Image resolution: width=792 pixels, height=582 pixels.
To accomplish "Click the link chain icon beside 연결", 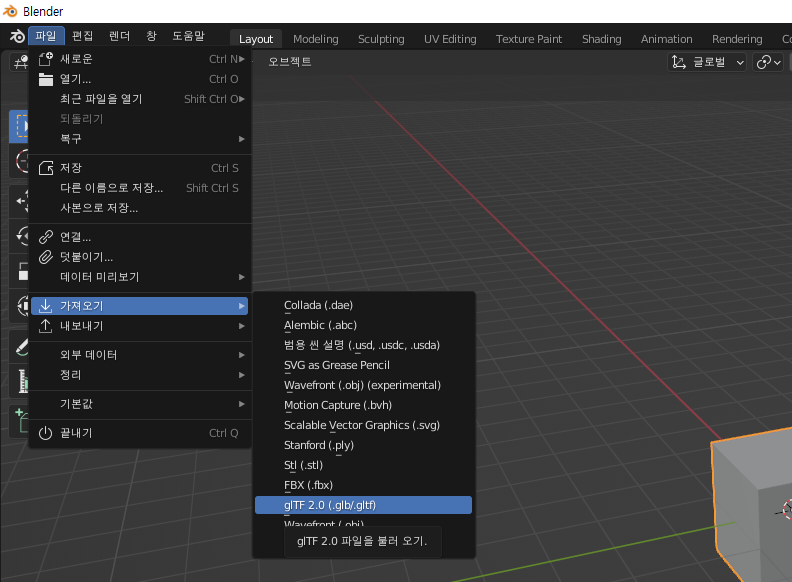I will [x=46, y=237].
